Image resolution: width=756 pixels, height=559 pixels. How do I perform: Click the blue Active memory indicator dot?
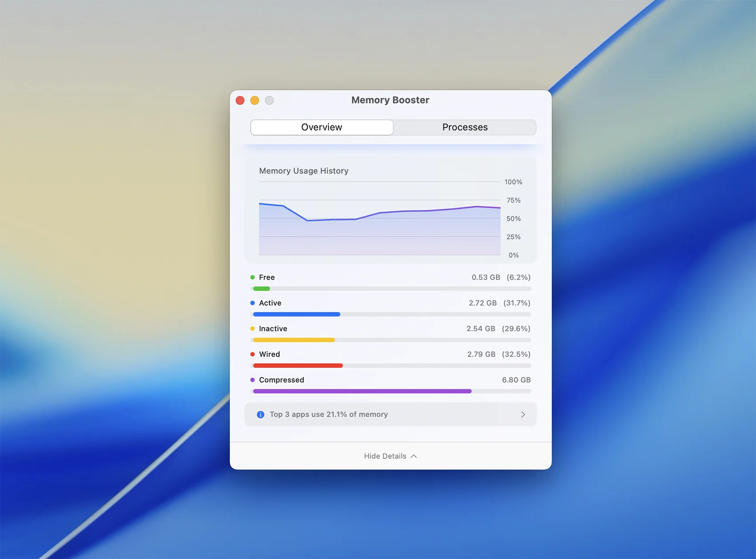[253, 303]
